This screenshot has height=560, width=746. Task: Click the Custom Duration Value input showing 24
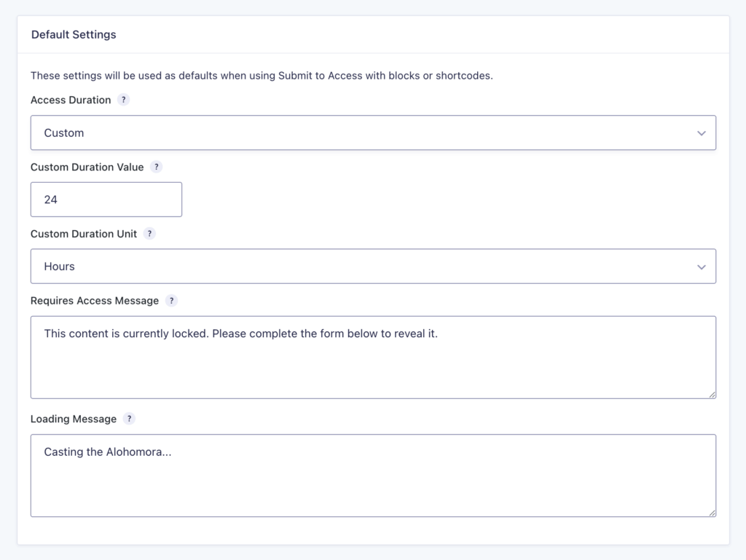click(106, 199)
